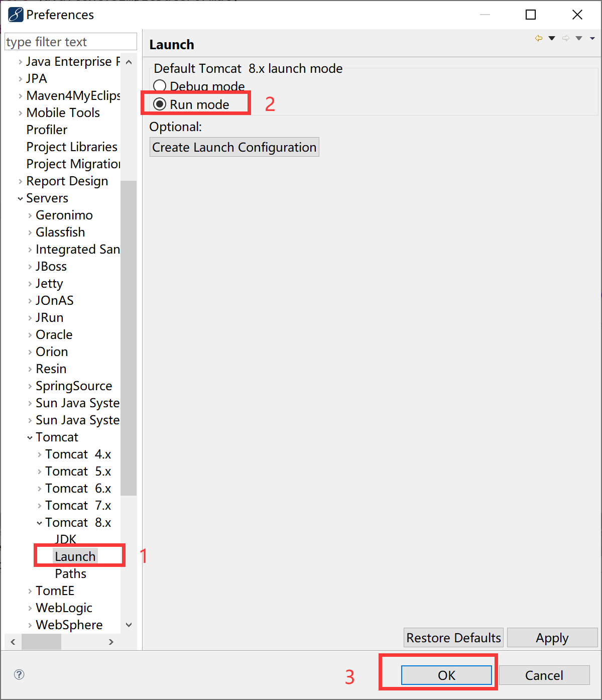Click the Preferences window app icon
Screen dimensions: 602x700
coord(16,15)
